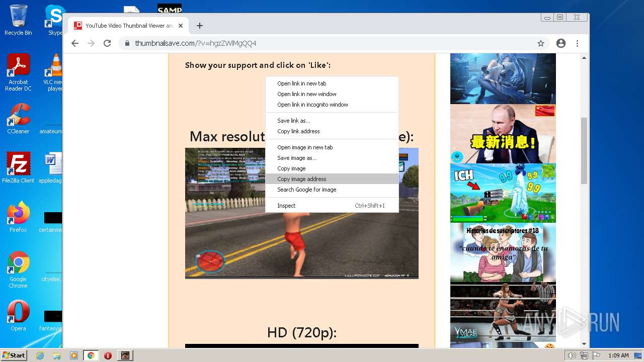Launch Acrobat Reader DC from desktop

(18, 72)
